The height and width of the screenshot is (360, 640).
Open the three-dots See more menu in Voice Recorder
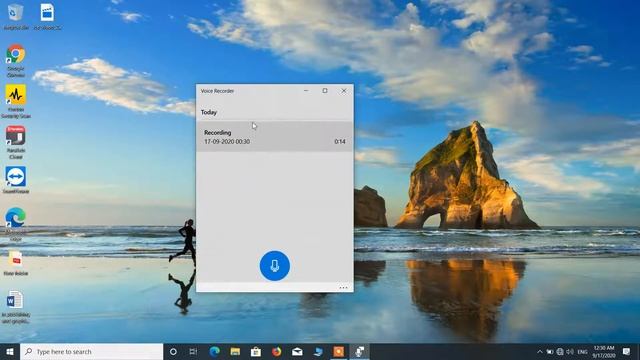point(343,288)
